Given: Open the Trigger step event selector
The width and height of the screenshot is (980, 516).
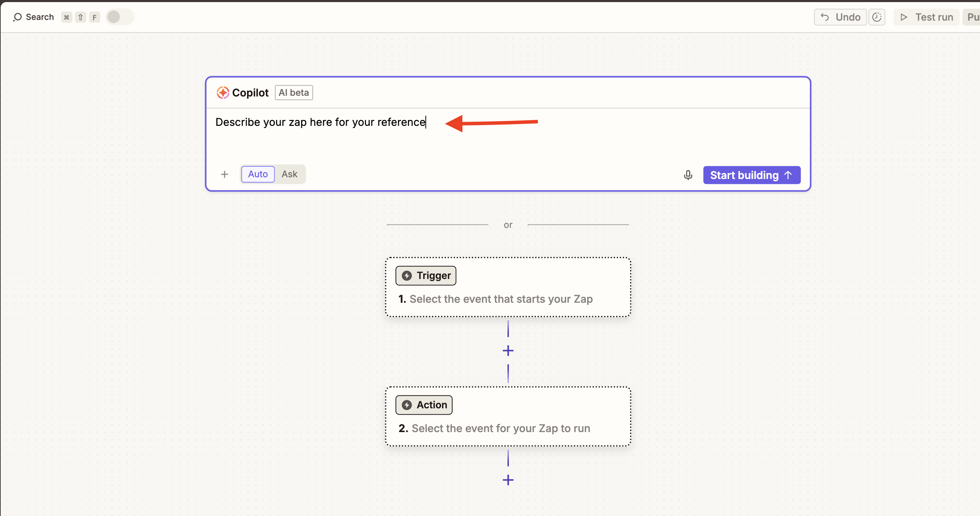Looking at the screenshot, I should 500,299.
